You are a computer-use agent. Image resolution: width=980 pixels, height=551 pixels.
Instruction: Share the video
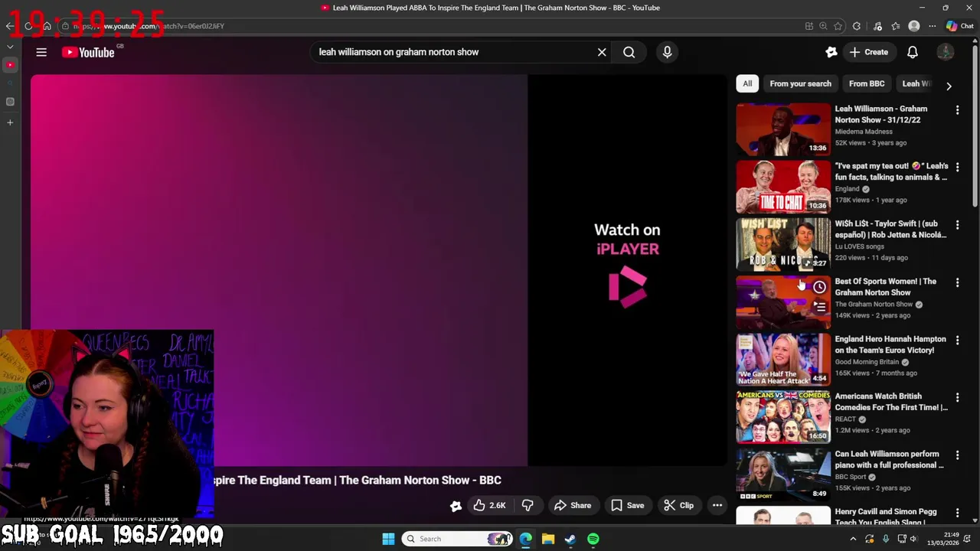pyautogui.click(x=573, y=505)
